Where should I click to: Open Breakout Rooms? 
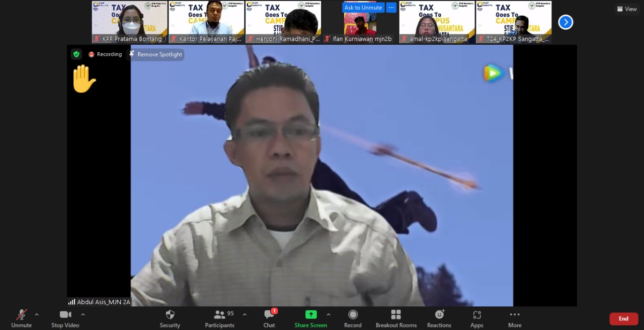(x=396, y=315)
